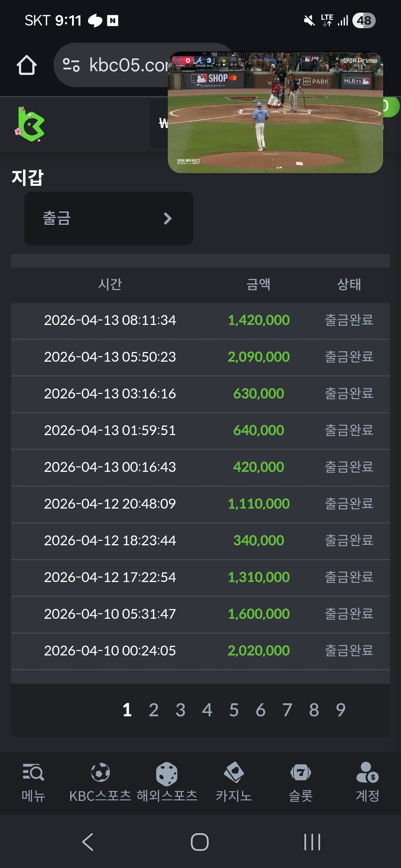Tap the green KBC logo
The image size is (401, 868).
[30, 125]
